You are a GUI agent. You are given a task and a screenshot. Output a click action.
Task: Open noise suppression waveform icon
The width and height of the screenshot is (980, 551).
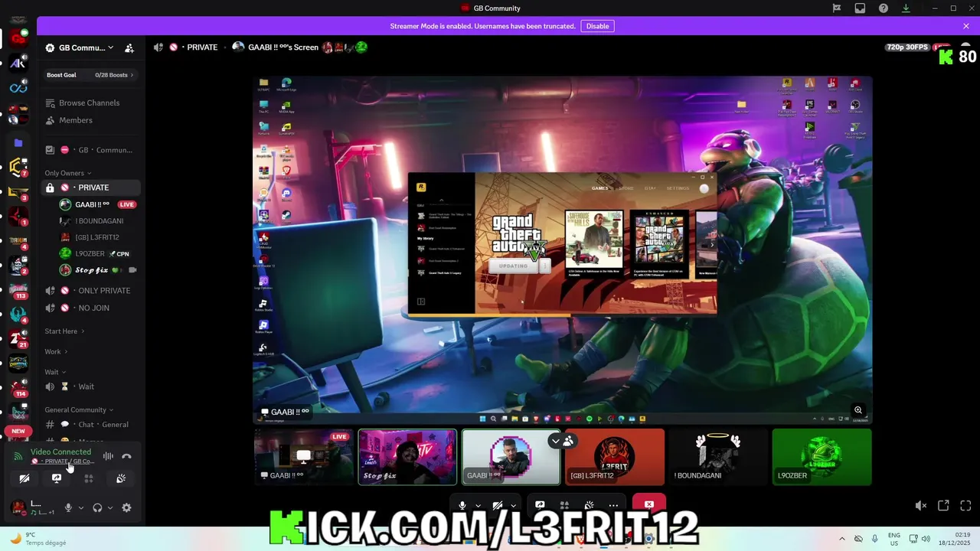pos(108,456)
